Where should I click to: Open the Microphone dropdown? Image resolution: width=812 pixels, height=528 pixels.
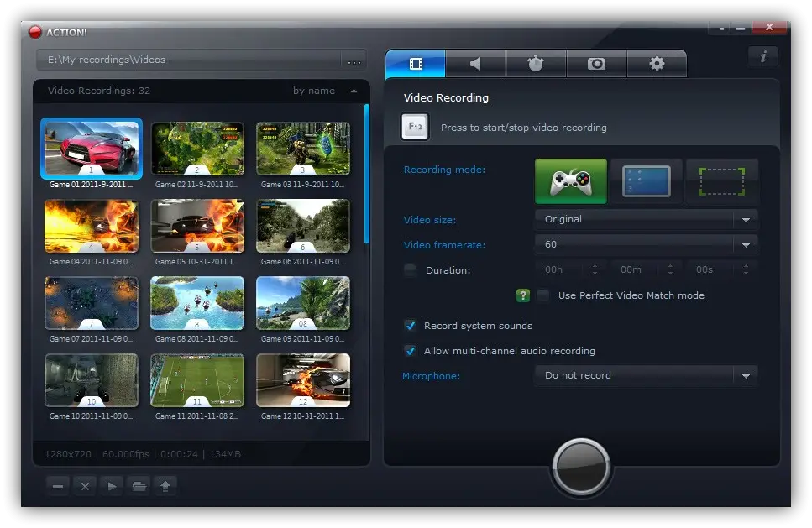pyautogui.click(x=647, y=375)
